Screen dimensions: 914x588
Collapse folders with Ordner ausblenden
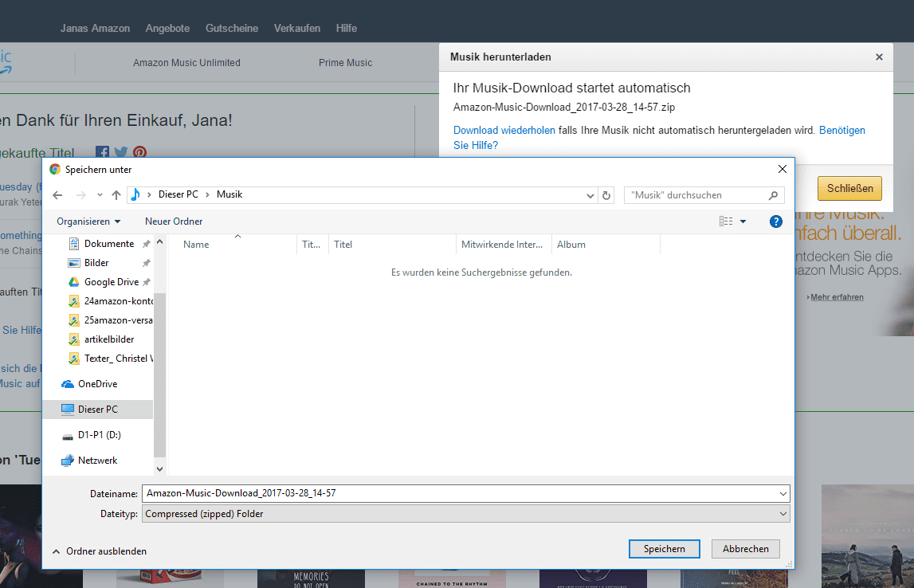tap(99, 551)
